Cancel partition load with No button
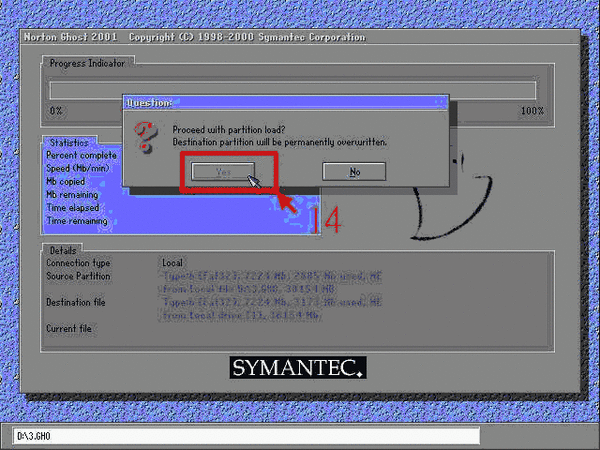600x450 pixels. [x=354, y=171]
